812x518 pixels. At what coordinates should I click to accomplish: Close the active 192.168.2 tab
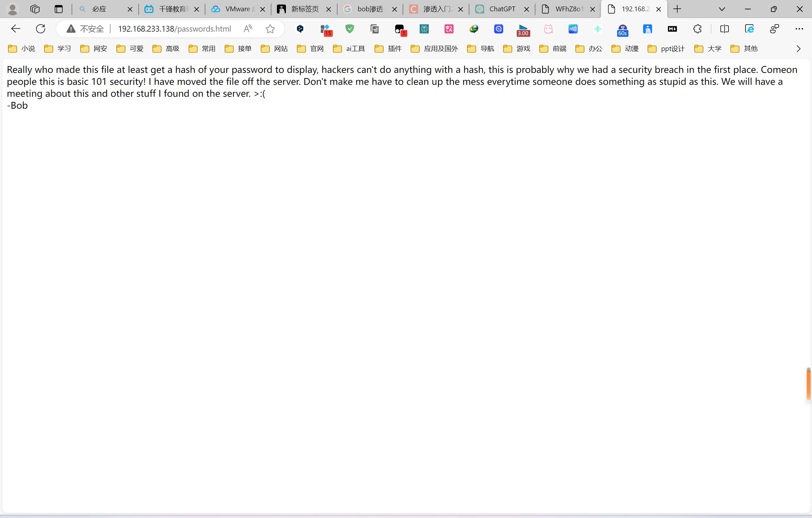[x=658, y=9]
